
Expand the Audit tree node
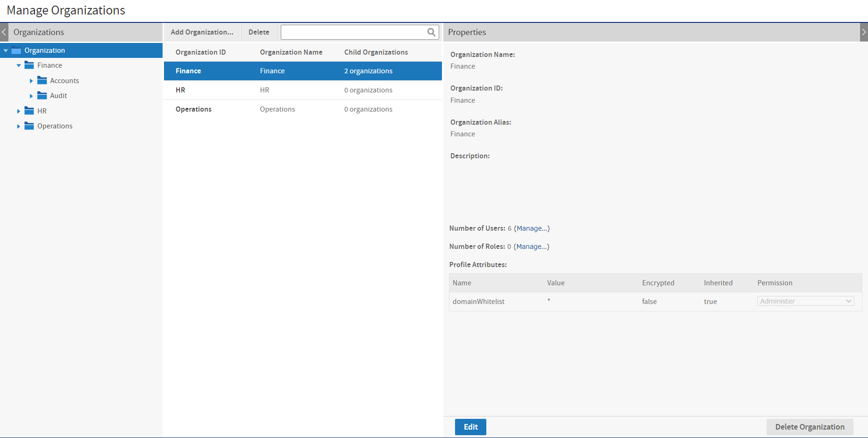31,96
